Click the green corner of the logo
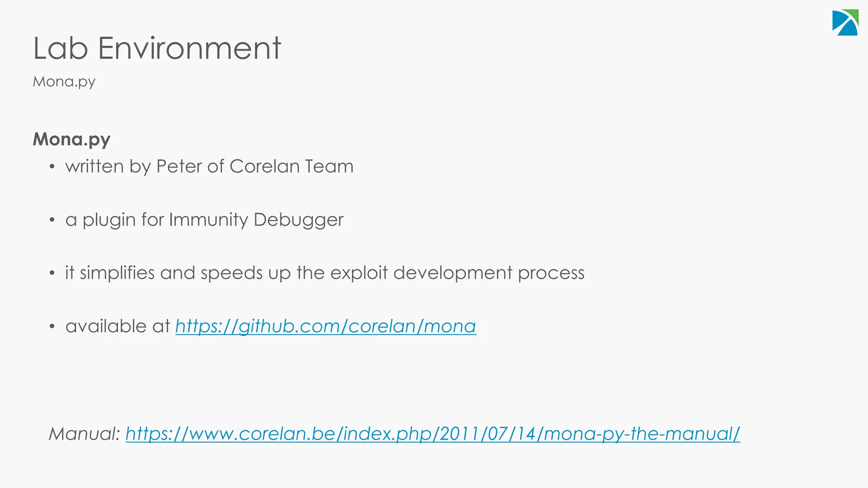The image size is (868, 488). [853, 15]
